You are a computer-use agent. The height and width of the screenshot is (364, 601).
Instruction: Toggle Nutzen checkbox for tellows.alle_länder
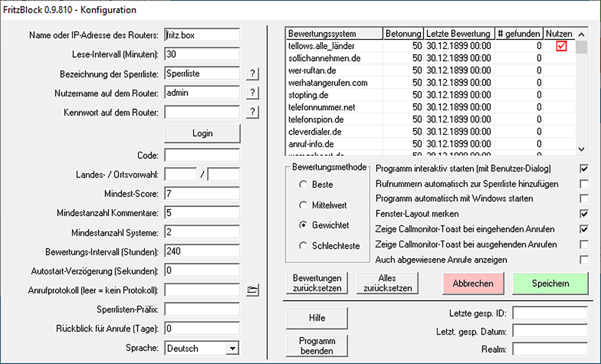(561, 46)
